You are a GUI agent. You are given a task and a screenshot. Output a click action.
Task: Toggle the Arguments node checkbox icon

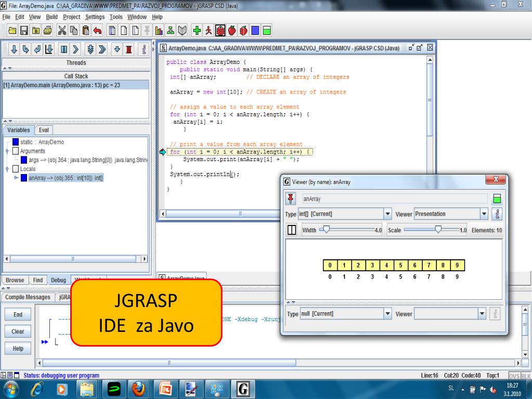(16, 151)
